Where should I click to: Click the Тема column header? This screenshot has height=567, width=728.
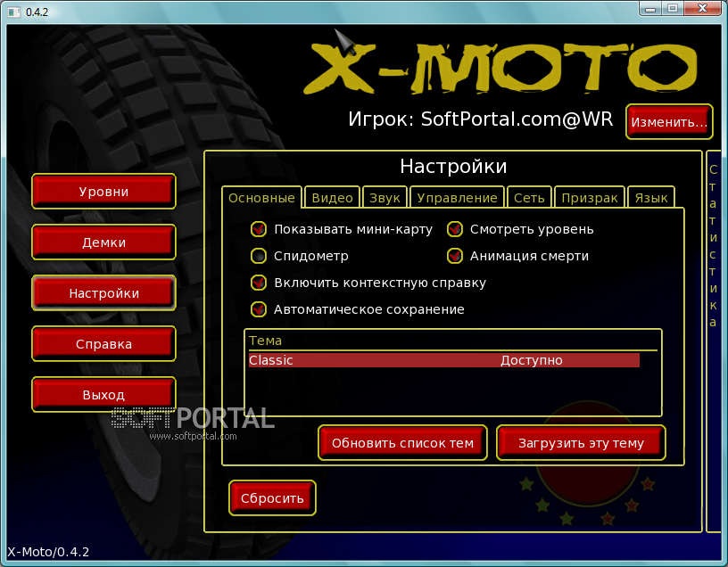(x=265, y=341)
